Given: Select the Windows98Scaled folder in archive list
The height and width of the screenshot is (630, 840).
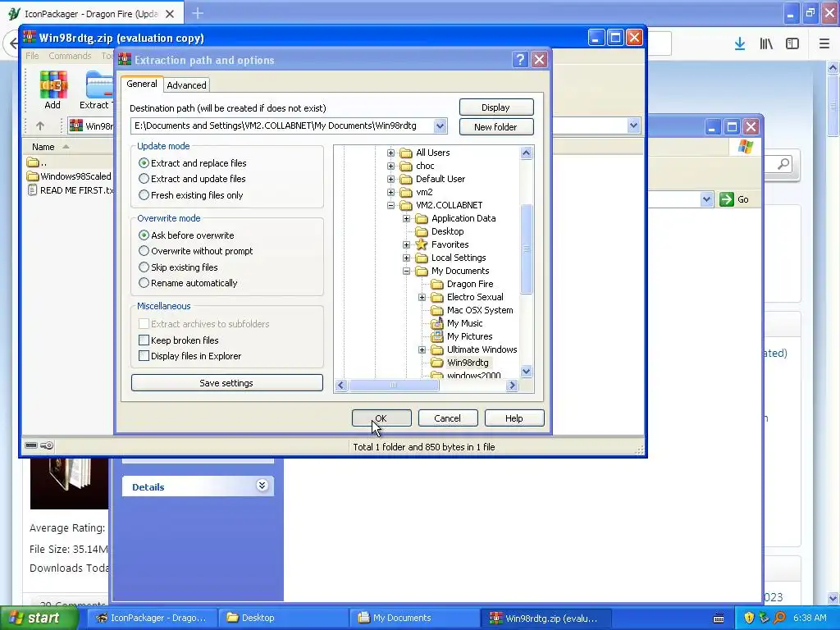Looking at the screenshot, I should (69, 176).
